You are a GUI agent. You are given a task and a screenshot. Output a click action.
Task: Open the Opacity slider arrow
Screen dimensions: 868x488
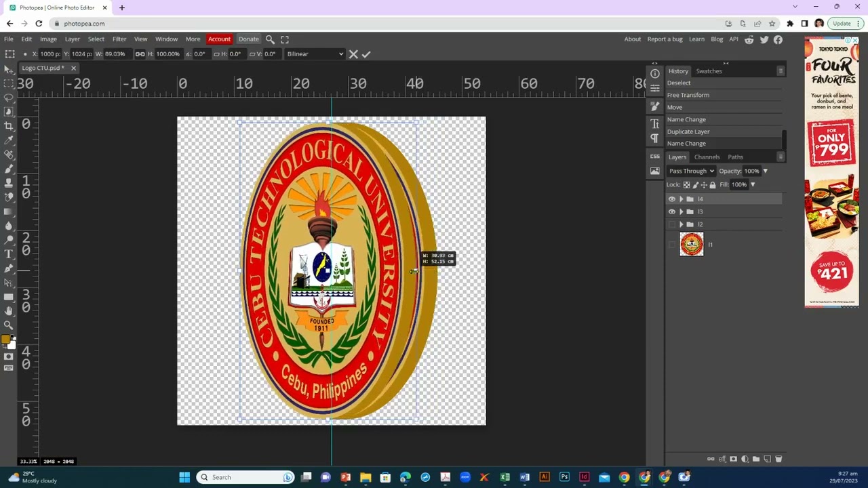pyautogui.click(x=765, y=171)
